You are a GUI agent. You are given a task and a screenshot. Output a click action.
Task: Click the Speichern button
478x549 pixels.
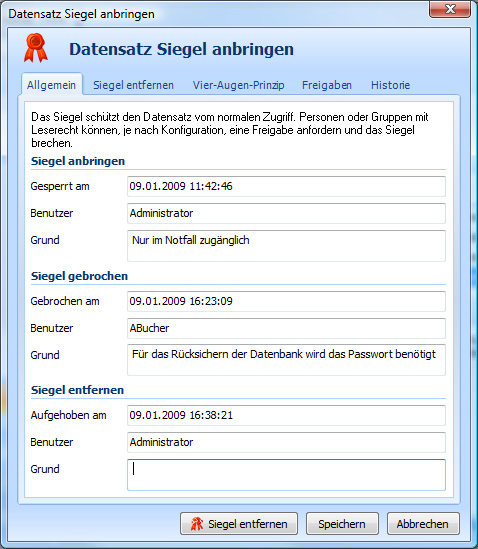click(342, 524)
